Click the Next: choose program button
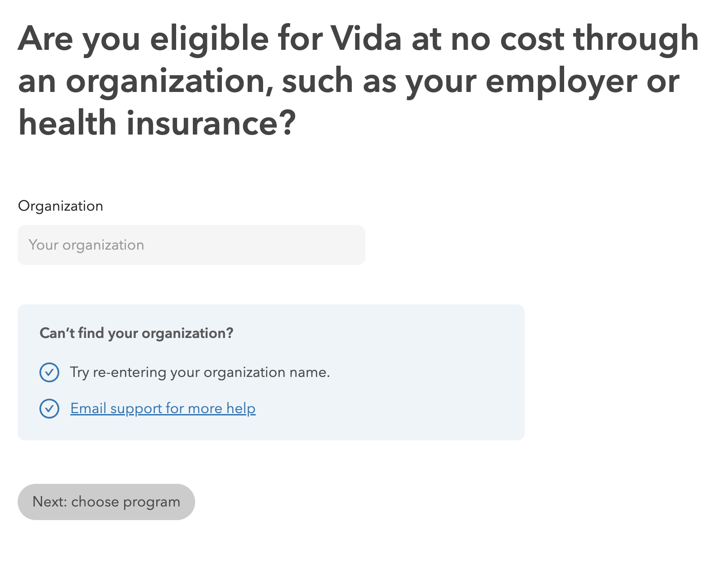The height and width of the screenshot is (569, 728). [x=106, y=502]
